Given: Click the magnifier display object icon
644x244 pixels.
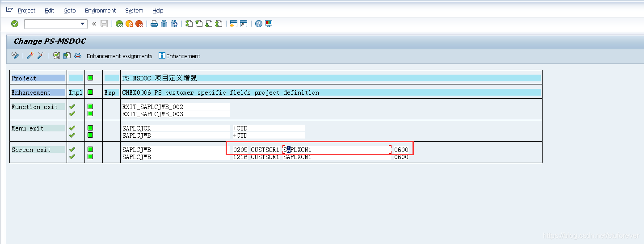Looking at the screenshot, I should 56,55.
